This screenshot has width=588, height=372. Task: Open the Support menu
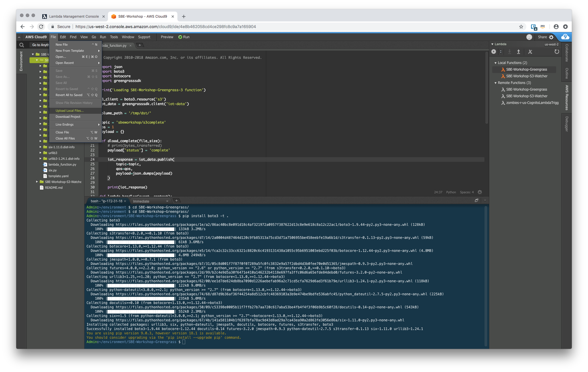pos(144,37)
